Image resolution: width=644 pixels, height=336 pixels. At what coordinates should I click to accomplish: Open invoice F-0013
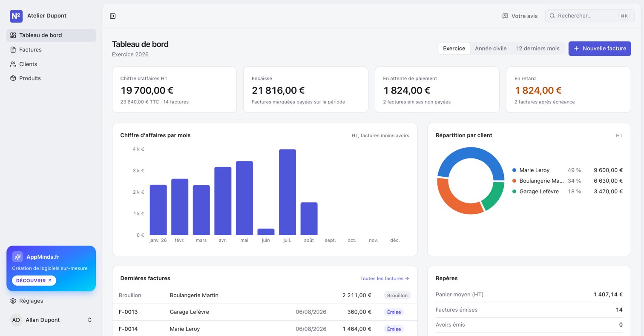[x=265, y=312]
